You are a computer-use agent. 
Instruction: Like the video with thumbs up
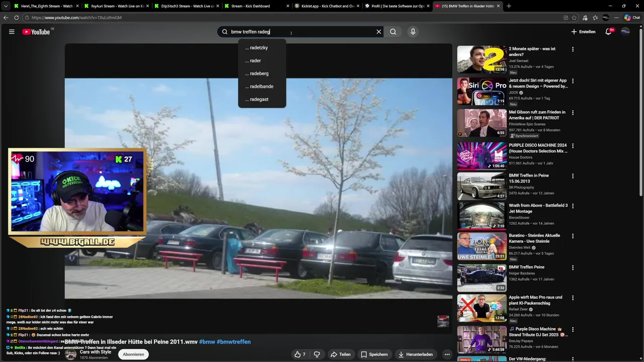click(x=300, y=354)
